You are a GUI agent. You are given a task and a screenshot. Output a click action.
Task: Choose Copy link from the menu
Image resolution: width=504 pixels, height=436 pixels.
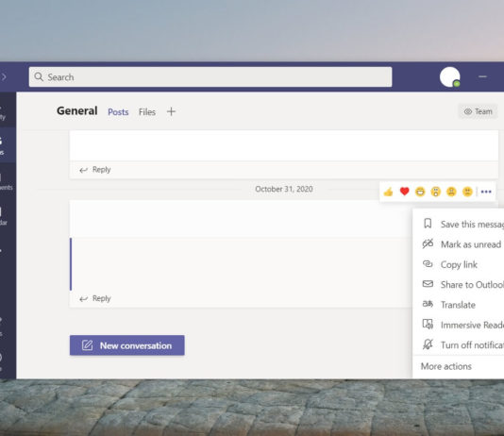[459, 264]
